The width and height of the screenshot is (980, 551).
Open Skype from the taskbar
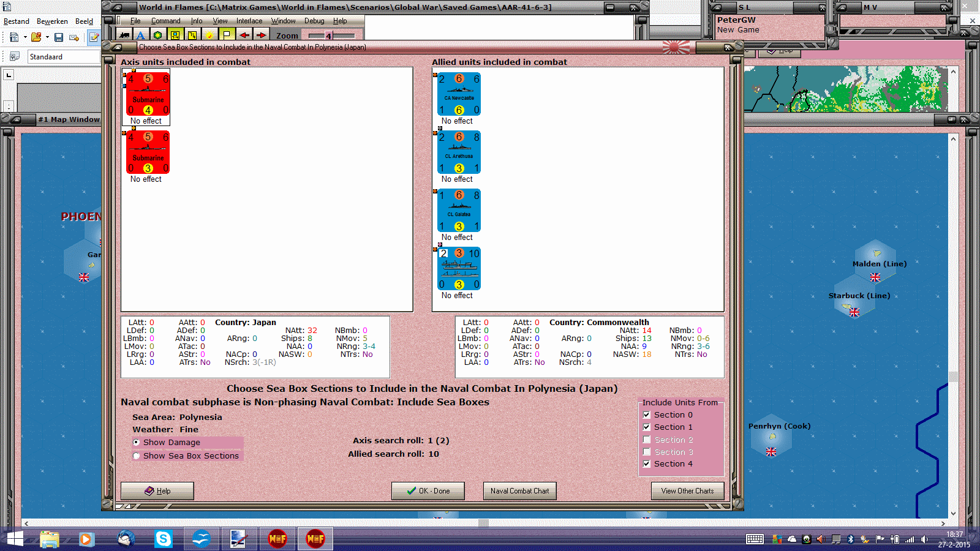coord(163,539)
